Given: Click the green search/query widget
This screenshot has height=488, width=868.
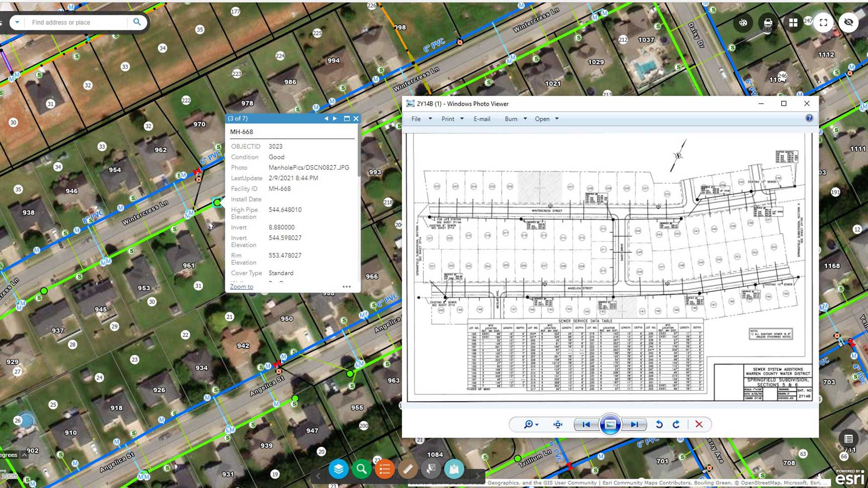Looking at the screenshot, I should click(361, 469).
